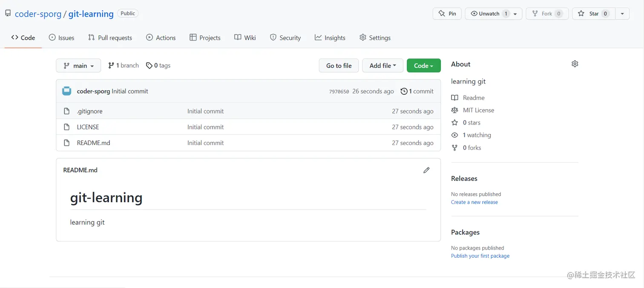Open the README.md file in list
The height and width of the screenshot is (288, 644).
[x=93, y=143]
